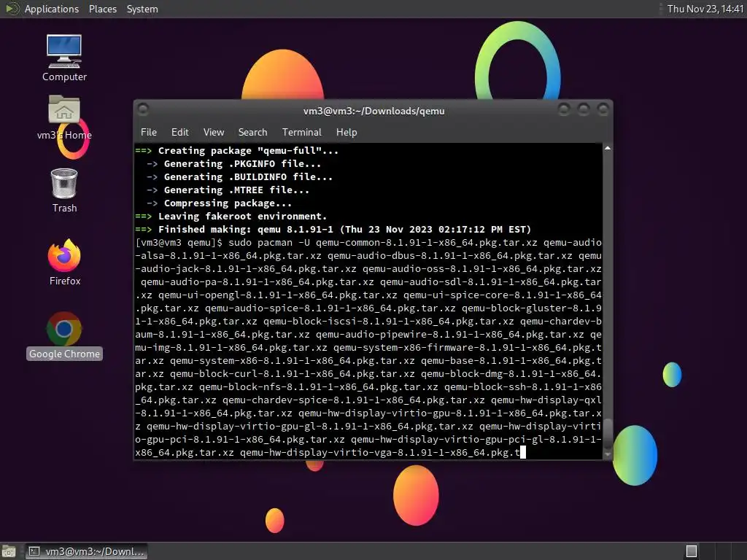747x560 pixels.
Task: Minimize the terminal window
Action: pyautogui.click(x=564, y=110)
